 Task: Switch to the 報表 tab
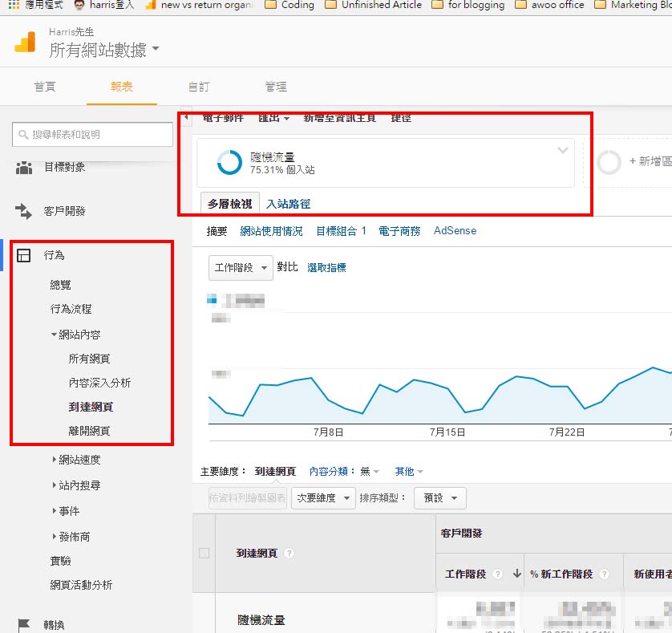click(122, 87)
